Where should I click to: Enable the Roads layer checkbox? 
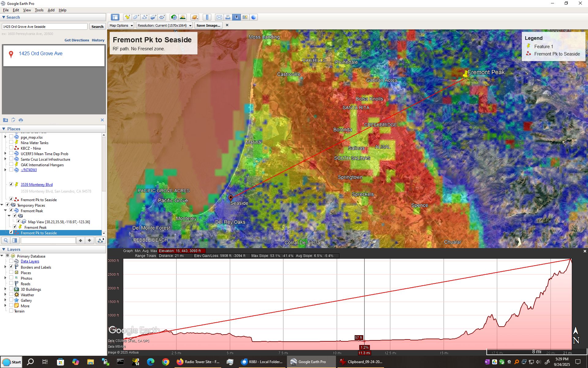coord(11,284)
